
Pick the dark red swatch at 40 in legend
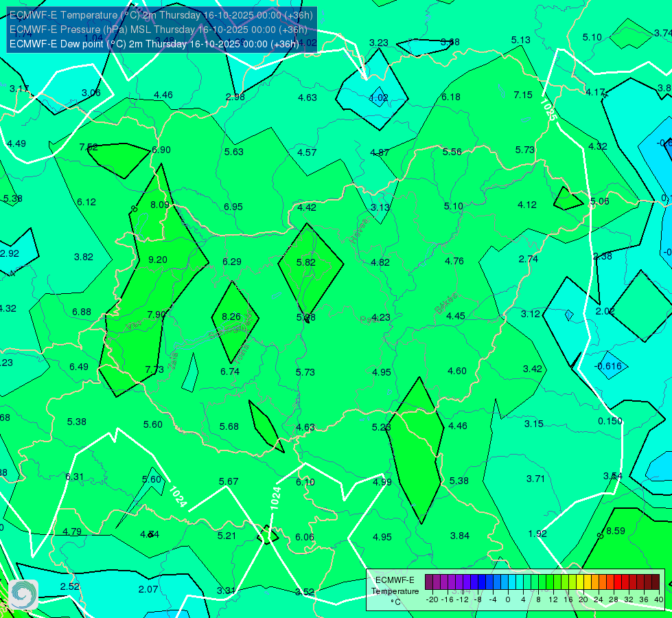tap(656, 582)
